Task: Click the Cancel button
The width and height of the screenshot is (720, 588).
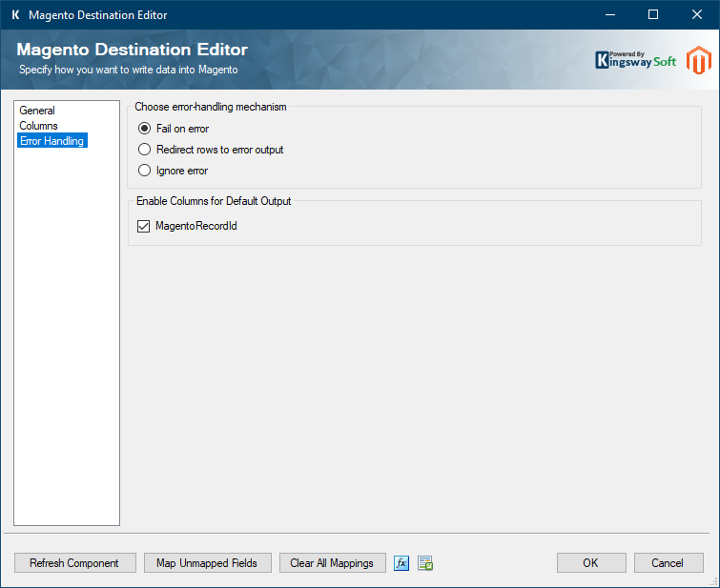Action: pos(669,563)
